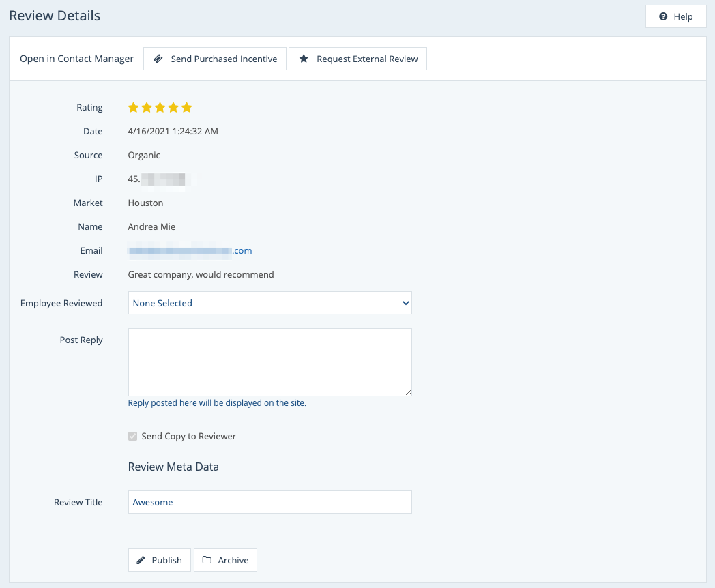Image resolution: width=715 pixels, height=588 pixels.
Task: Select the third rating star
Action: point(160,108)
